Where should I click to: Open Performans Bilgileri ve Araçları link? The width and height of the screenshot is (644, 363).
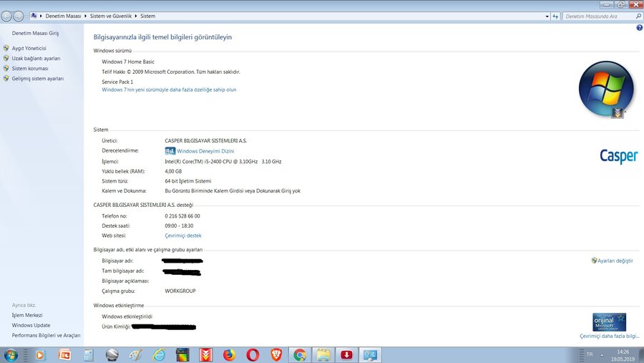[46, 335]
